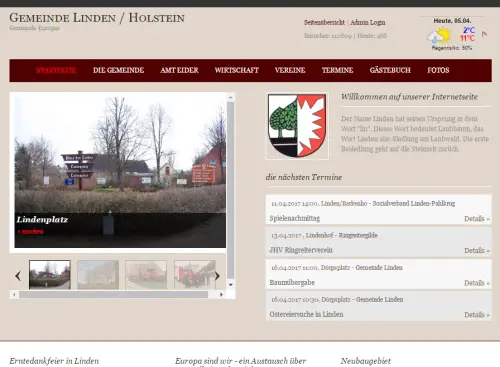Screen dimensions: 500x367
Task: Click the gallery horizontal scrollbar track
Action: coord(113,295)
